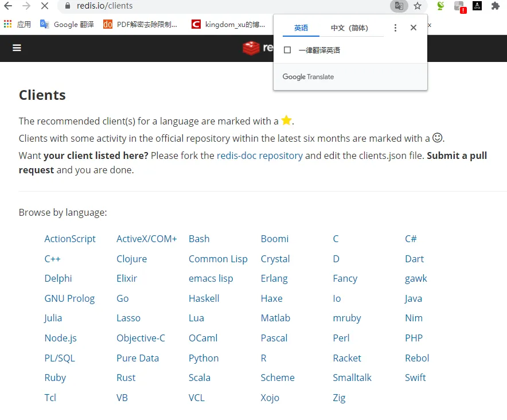This screenshot has width=507, height=420.
Task: Open the Apps grid in bookmarks bar
Action: [x=8, y=24]
